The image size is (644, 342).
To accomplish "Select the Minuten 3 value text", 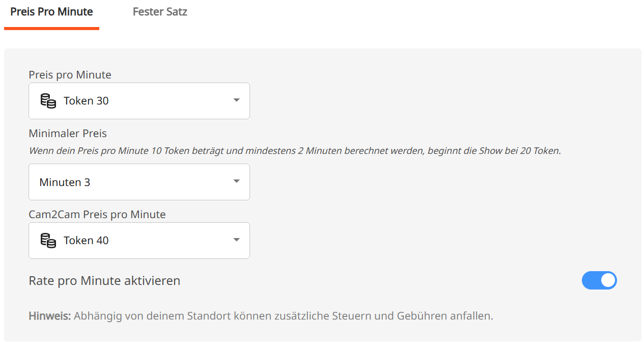I will 65,182.
